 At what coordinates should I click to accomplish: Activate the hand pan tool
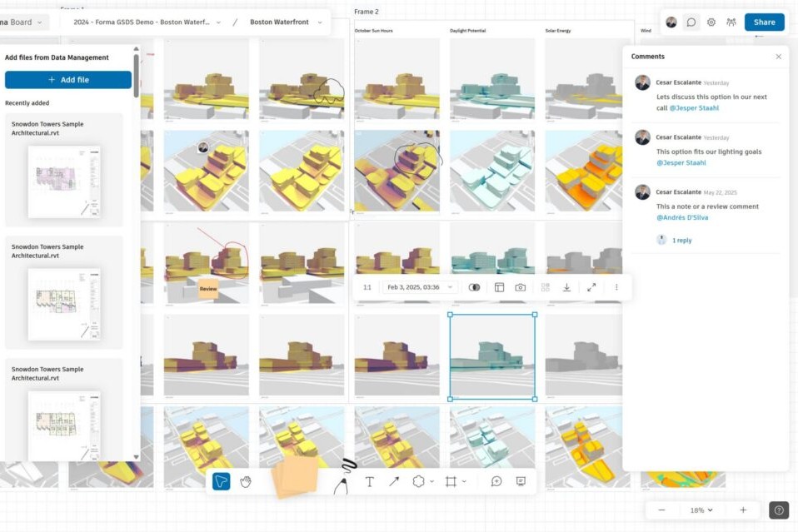pyautogui.click(x=246, y=481)
